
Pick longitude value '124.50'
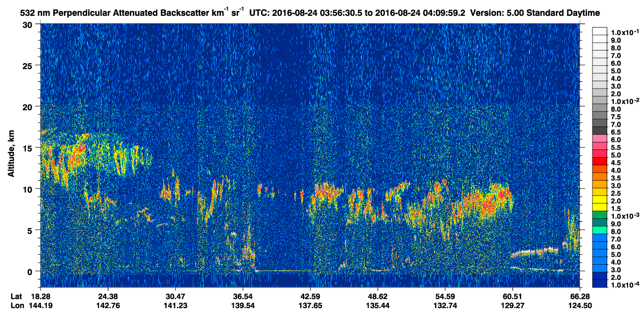pyautogui.click(x=580, y=305)
